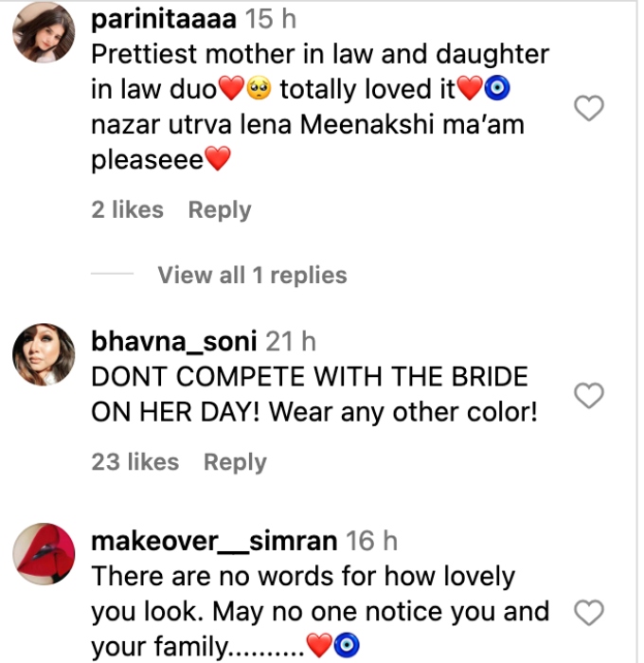The image size is (644, 663).
Task: Like parinitaaaa's comment with the heart icon
Action: [x=589, y=110]
